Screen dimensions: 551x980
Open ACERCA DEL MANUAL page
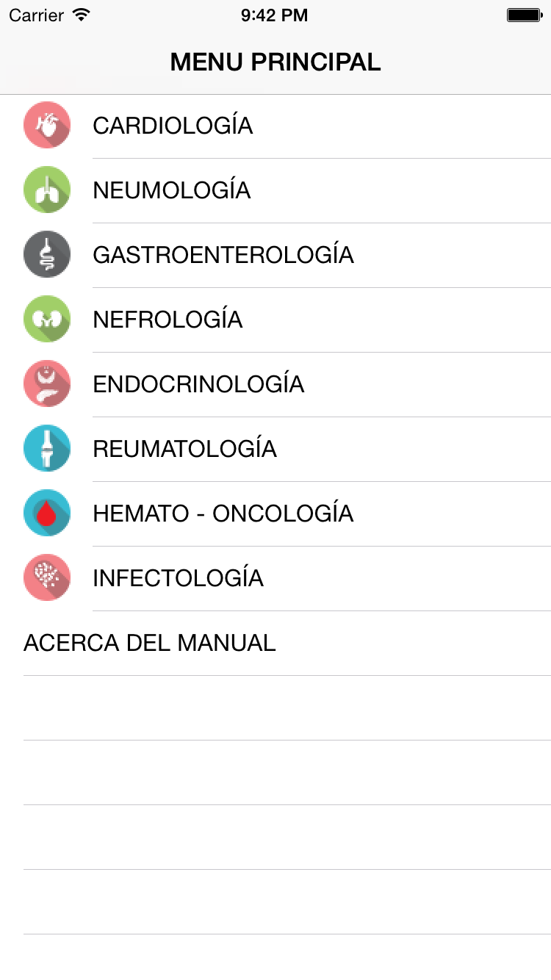(150, 643)
